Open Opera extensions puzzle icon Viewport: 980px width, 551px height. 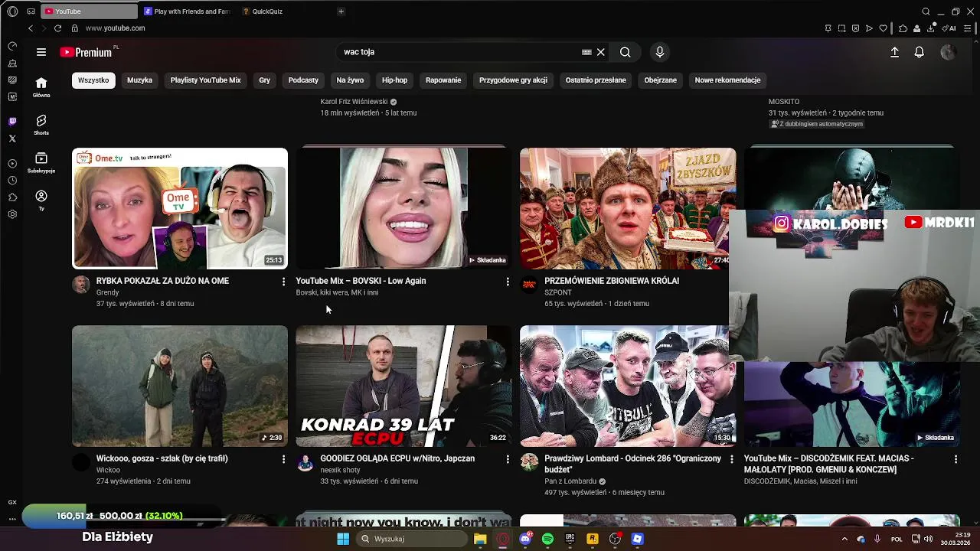903,28
